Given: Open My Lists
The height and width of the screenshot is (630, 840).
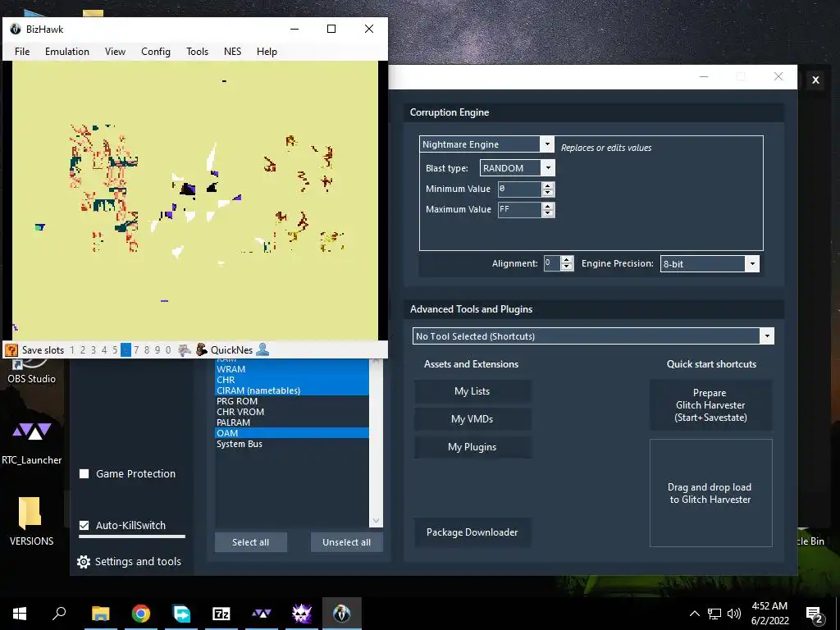Looking at the screenshot, I should pyautogui.click(x=472, y=391).
